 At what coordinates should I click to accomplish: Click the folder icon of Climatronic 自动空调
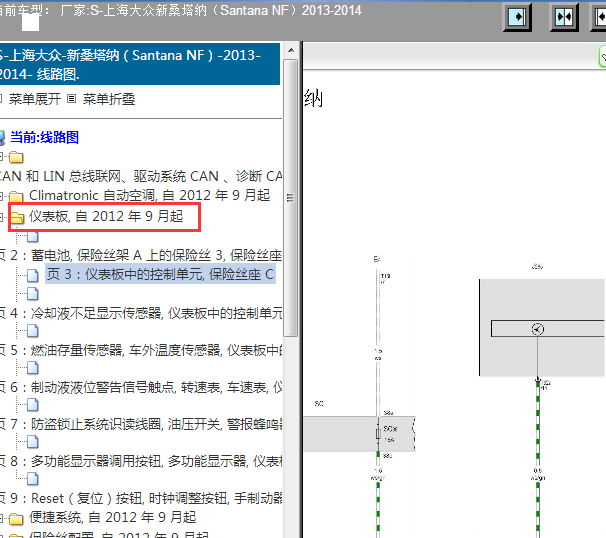click(x=16, y=197)
